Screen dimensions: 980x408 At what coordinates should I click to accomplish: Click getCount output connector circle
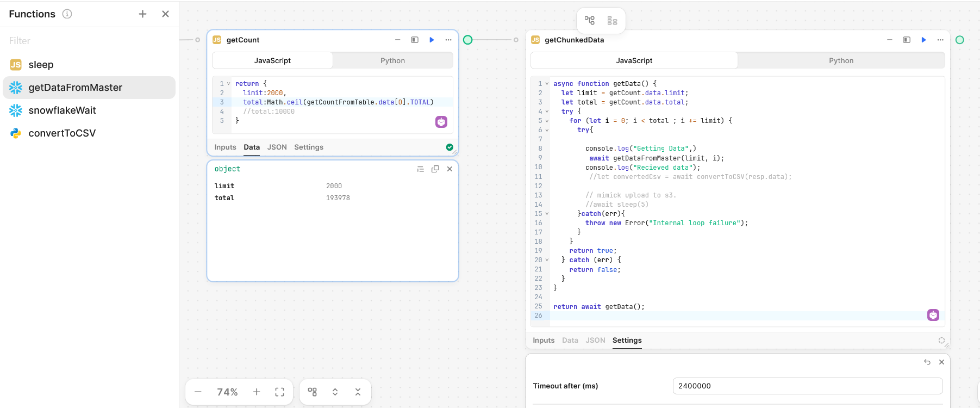pyautogui.click(x=468, y=40)
